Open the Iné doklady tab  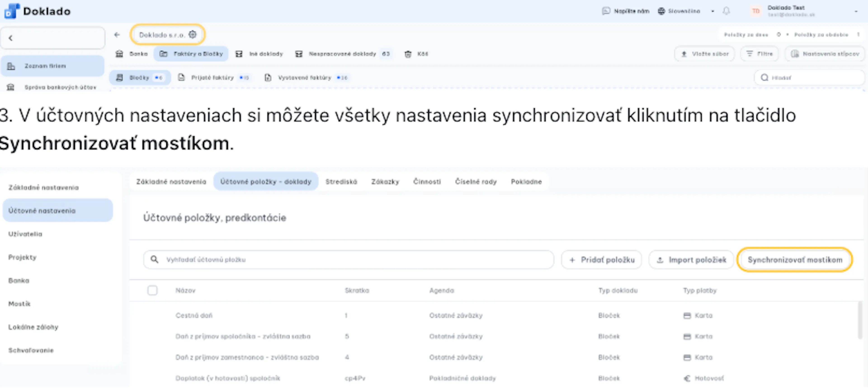click(x=259, y=54)
